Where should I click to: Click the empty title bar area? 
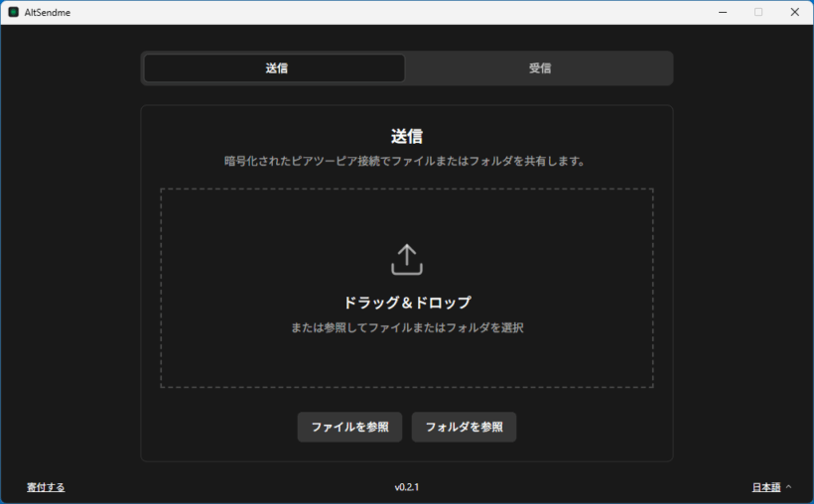coord(397,12)
